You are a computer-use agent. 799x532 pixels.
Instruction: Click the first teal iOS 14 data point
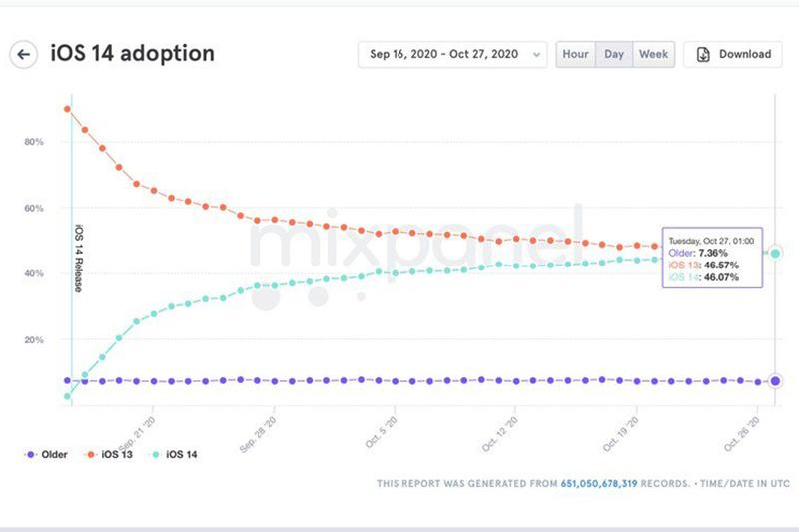(67, 396)
